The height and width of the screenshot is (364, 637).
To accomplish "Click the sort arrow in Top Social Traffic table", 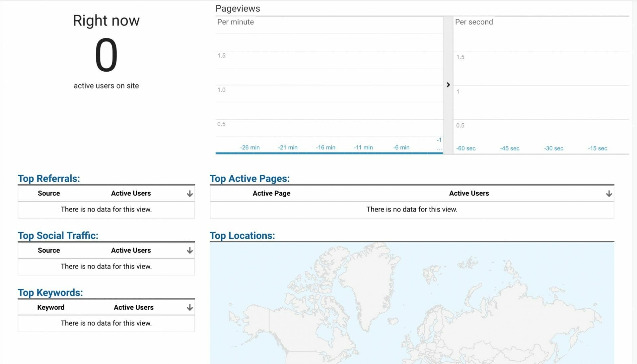I will pyautogui.click(x=189, y=250).
